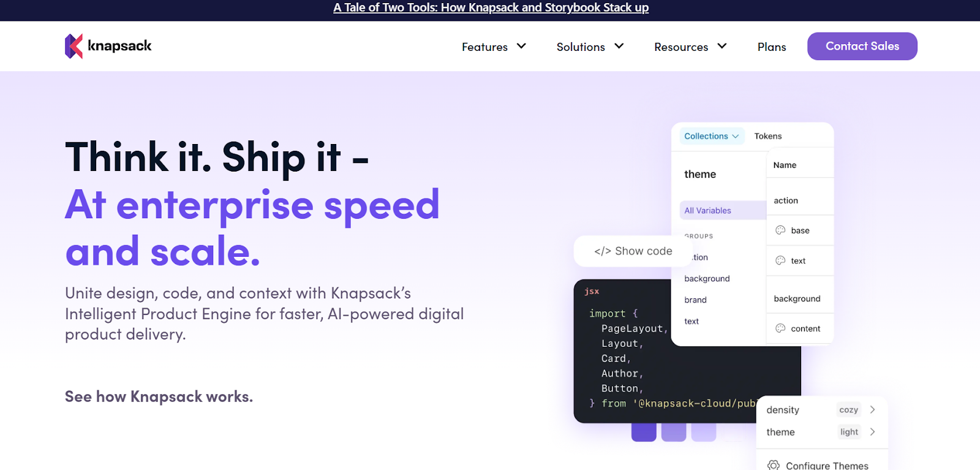Open the theme chevron arrow
This screenshot has width=980, height=470.
coord(873,432)
